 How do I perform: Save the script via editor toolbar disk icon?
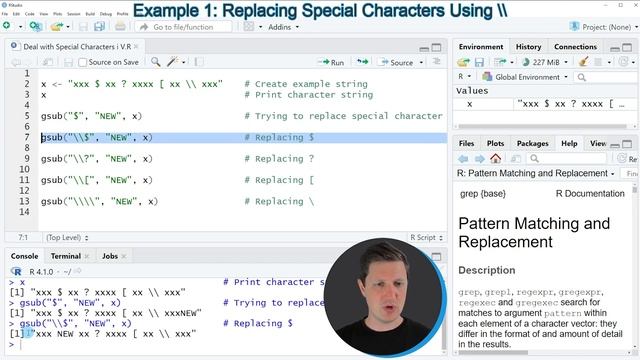(68, 62)
